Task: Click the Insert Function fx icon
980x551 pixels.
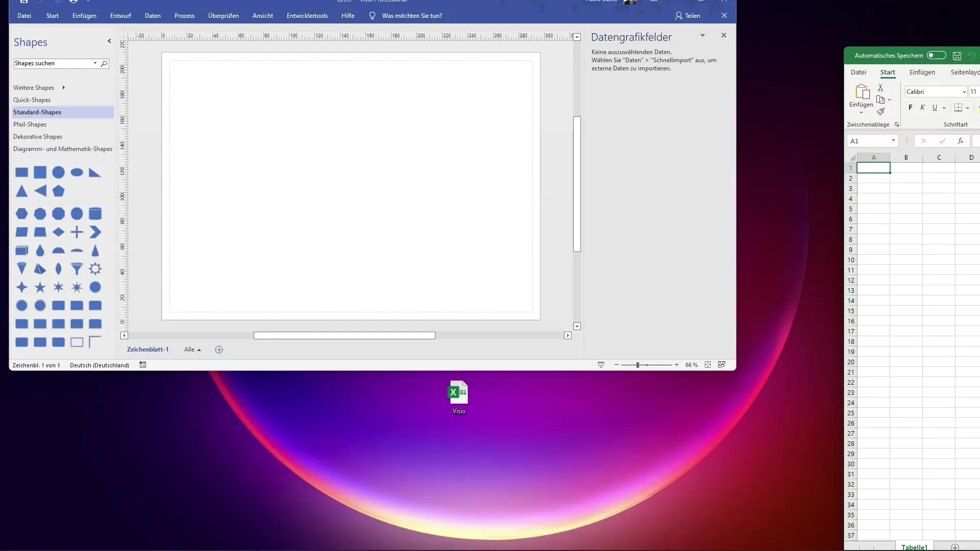Action: [961, 141]
